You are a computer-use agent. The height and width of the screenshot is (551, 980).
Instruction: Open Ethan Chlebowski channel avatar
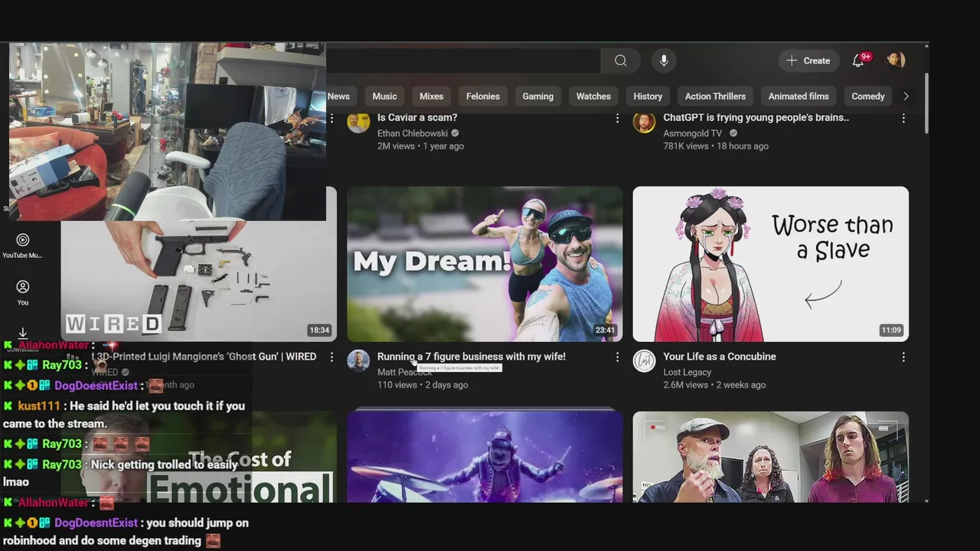pos(358,122)
